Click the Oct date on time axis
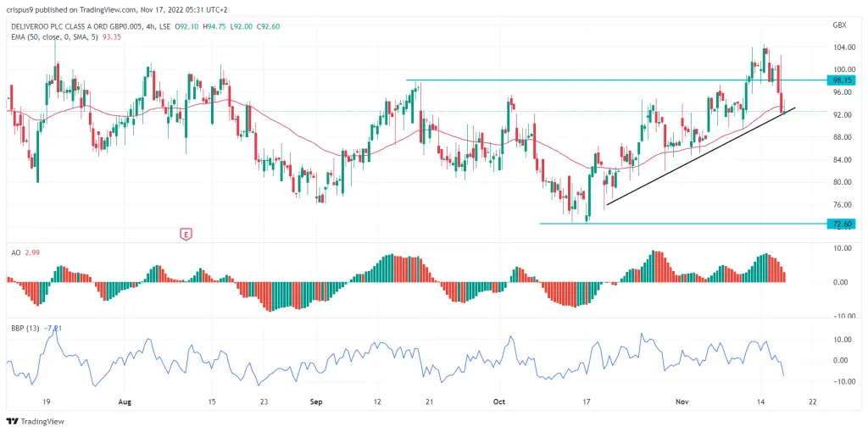This screenshot has width=868, height=432. tap(499, 402)
